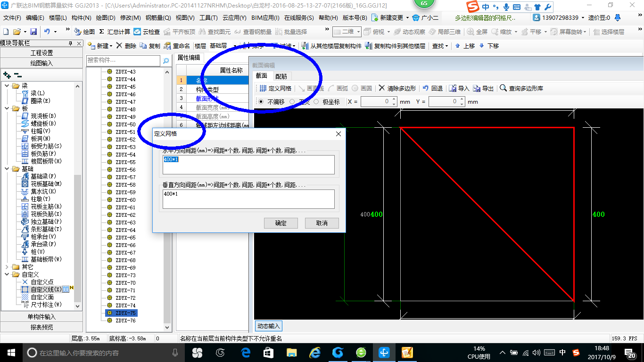Screen dimensions: 644x362
Task: Collapse the 自定义 tree folder
Action: pyautogui.click(x=7, y=274)
